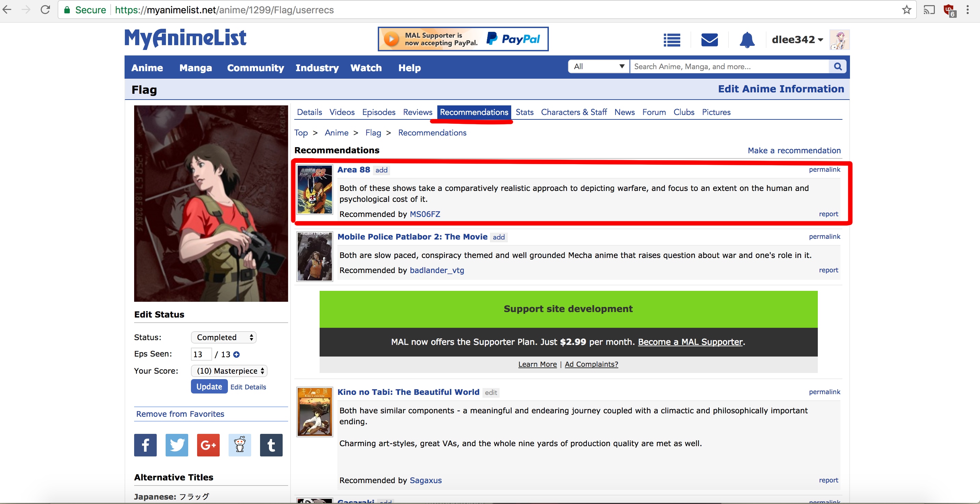Open the Help menu
Screen dimensions: 980x504
410,68
